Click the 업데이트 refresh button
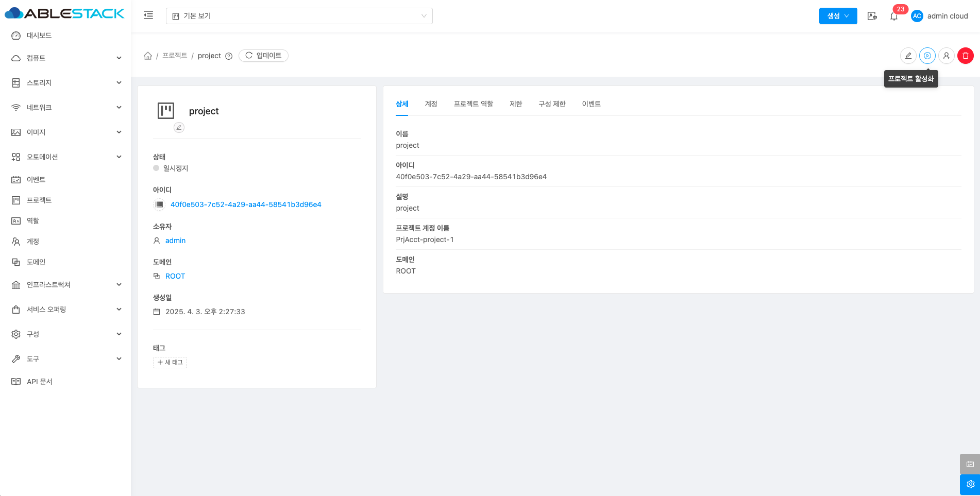 coord(263,56)
